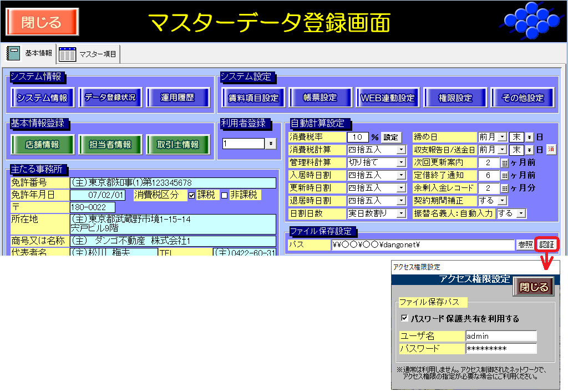Click the 権限設定 button
This screenshot has width=568, height=392.
[455, 98]
